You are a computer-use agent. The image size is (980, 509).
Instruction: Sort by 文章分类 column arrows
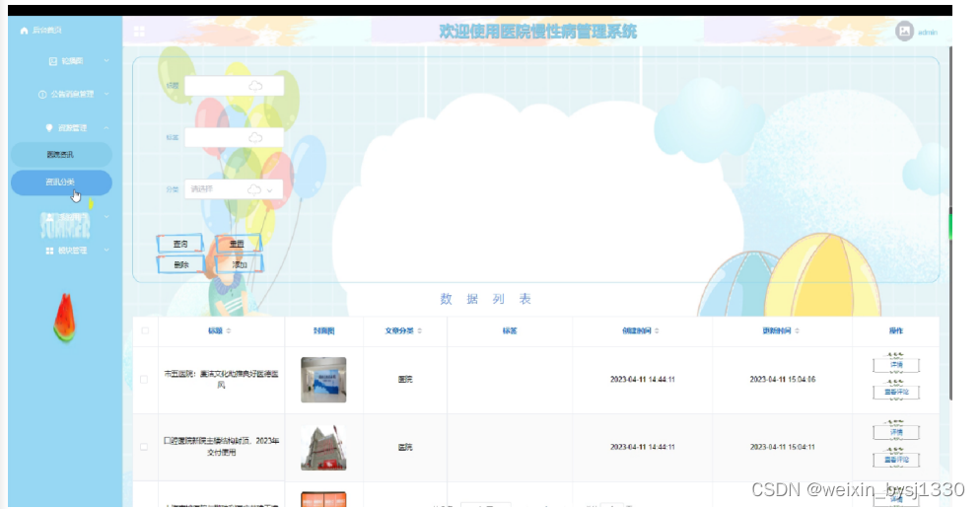click(419, 330)
